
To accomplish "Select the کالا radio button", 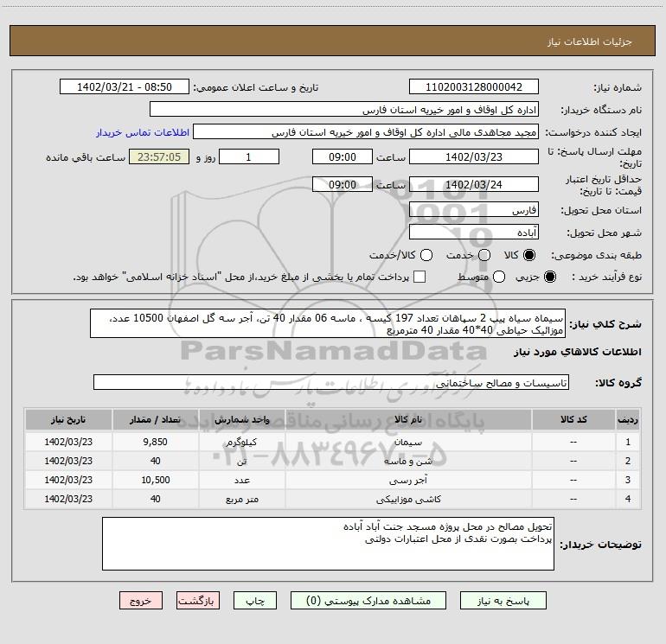I will 529,255.
